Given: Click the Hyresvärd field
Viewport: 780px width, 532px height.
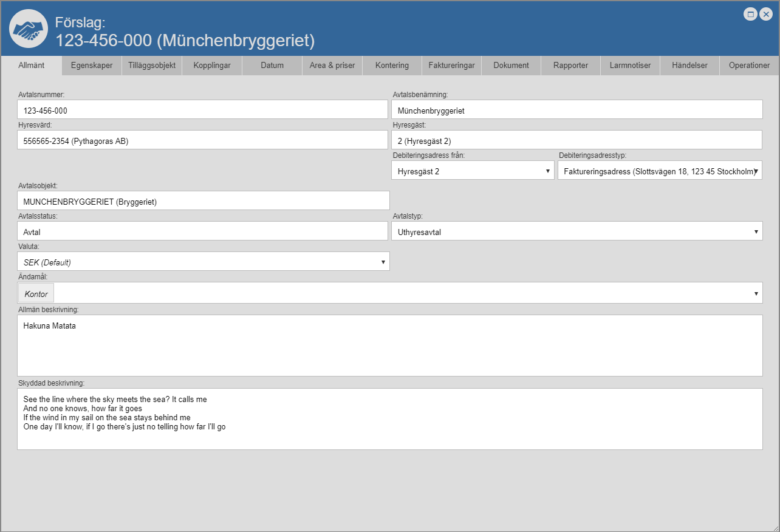Looking at the screenshot, I should click(x=202, y=140).
